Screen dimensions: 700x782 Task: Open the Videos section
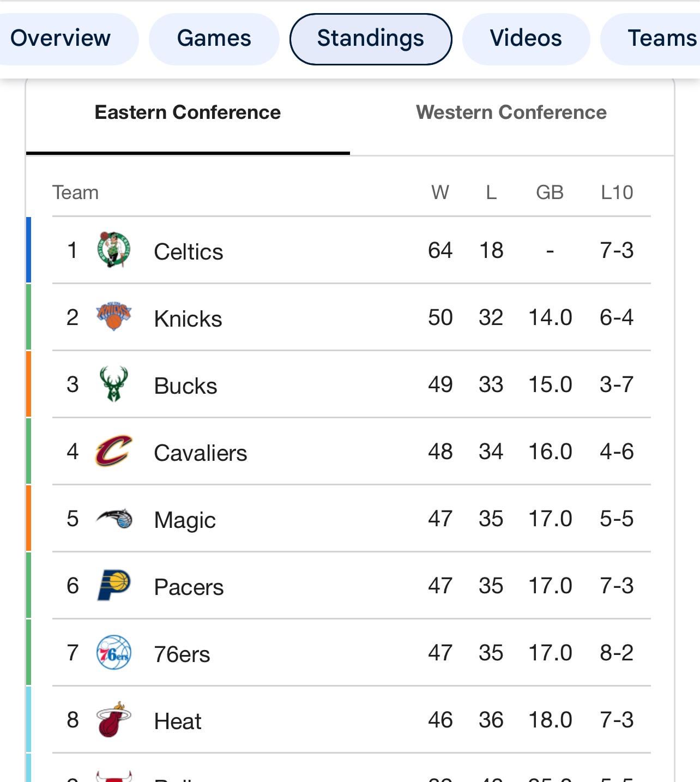(x=526, y=38)
